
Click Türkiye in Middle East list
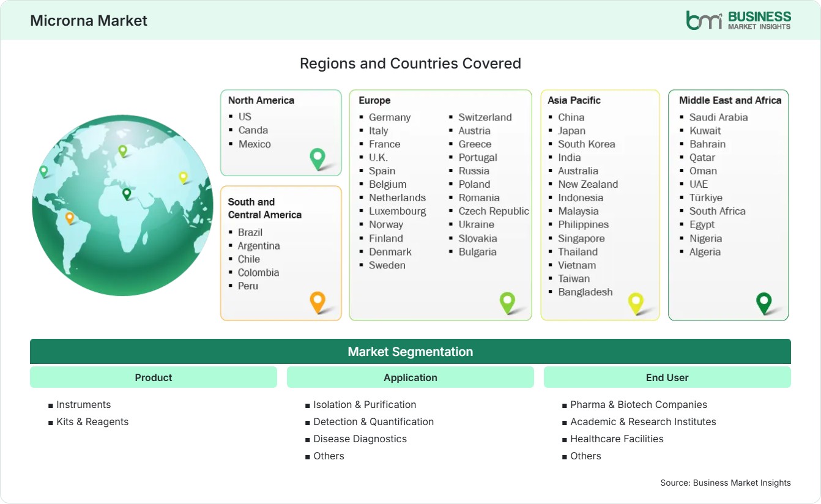(706, 198)
